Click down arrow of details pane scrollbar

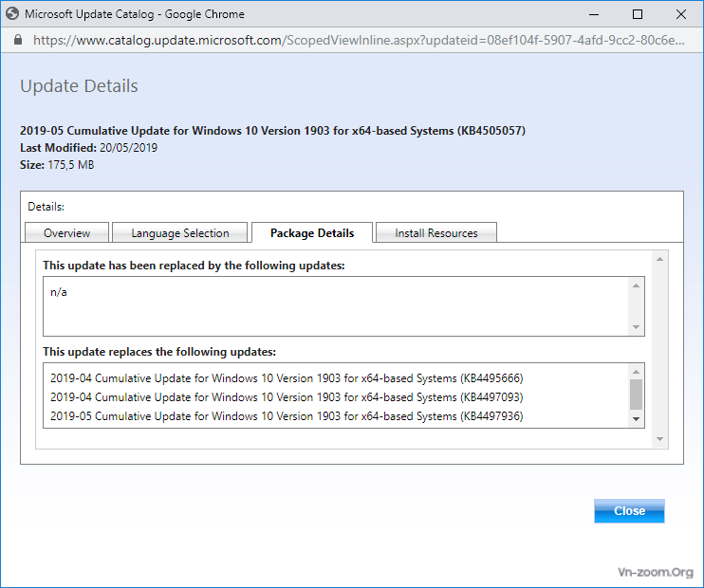[659, 439]
